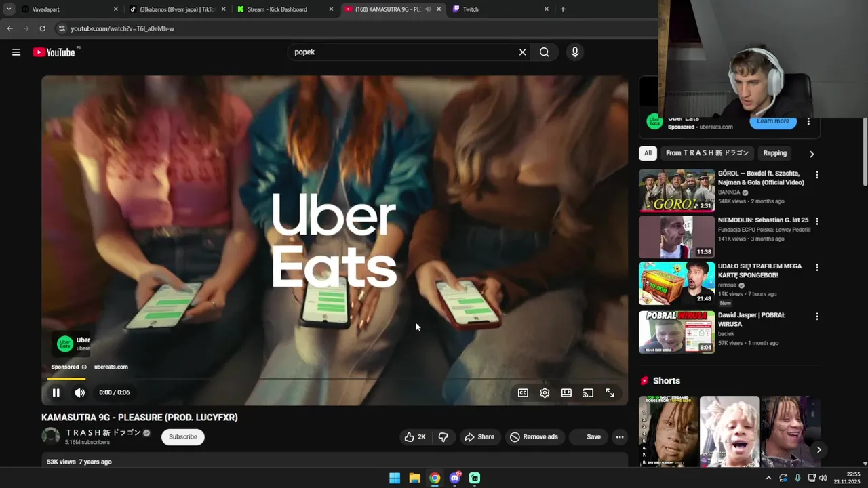This screenshot has width=868, height=488.
Task: Open options for Dawid Jasper video
Action: click(816, 317)
